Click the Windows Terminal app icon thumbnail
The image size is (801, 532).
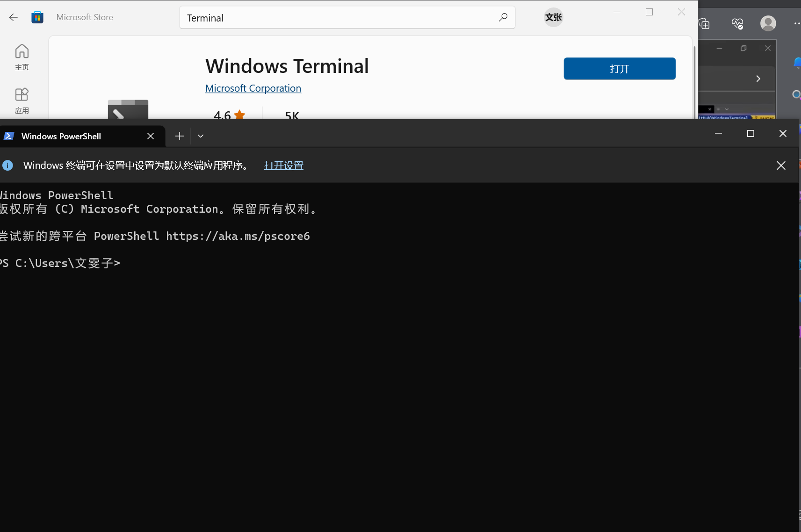128,109
